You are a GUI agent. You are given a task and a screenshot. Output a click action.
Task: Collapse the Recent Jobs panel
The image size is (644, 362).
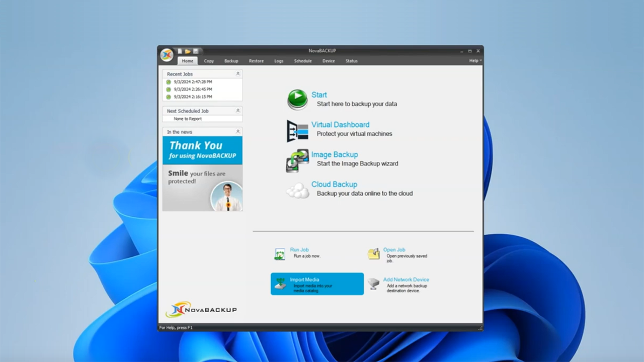tap(238, 74)
